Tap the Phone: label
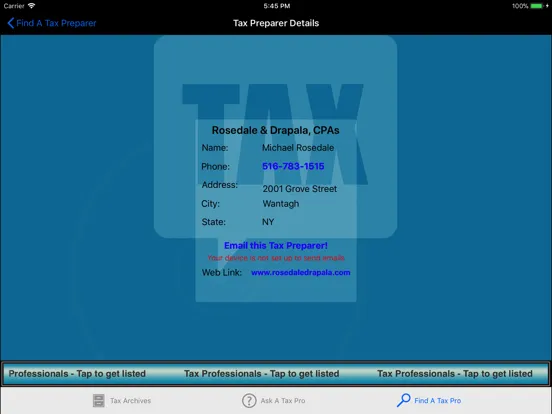This screenshot has height=414, width=552. (x=215, y=167)
